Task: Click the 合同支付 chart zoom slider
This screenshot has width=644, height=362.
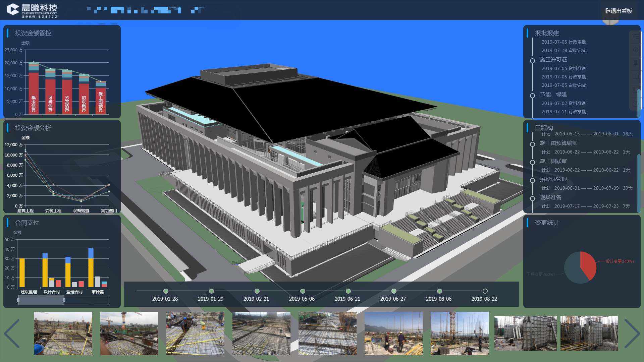Action: tap(41, 300)
